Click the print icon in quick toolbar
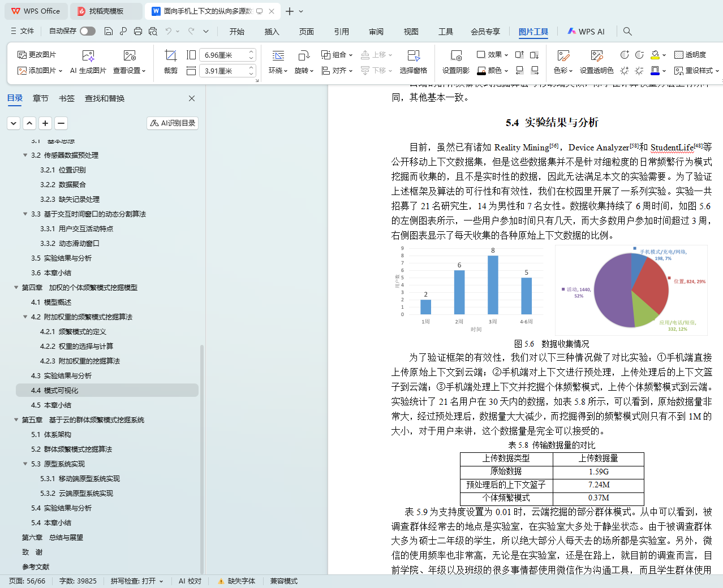This screenshot has width=723, height=588. click(x=138, y=32)
